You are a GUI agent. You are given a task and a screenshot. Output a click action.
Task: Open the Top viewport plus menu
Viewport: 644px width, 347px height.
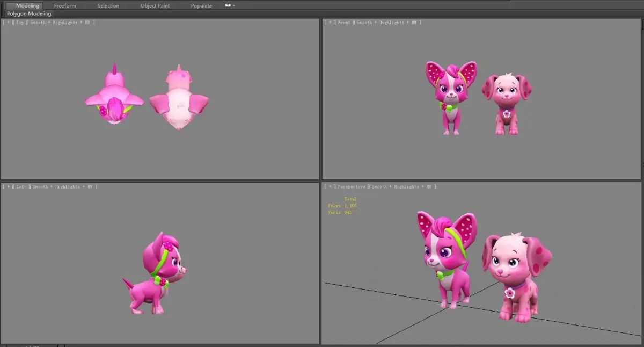(x=8, y=23)
